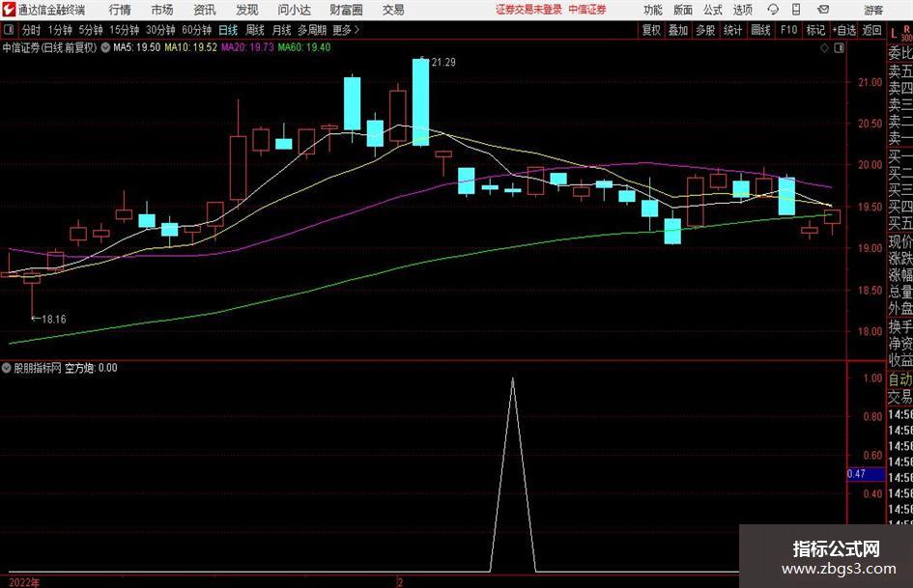
Task: Click the 标记 mark button
Action: coord(815,30)
